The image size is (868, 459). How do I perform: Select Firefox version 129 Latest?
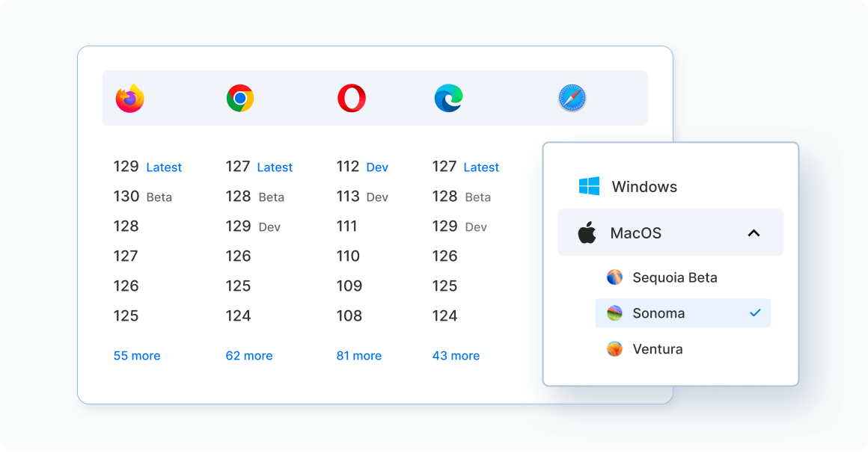[x=148, y=167]
